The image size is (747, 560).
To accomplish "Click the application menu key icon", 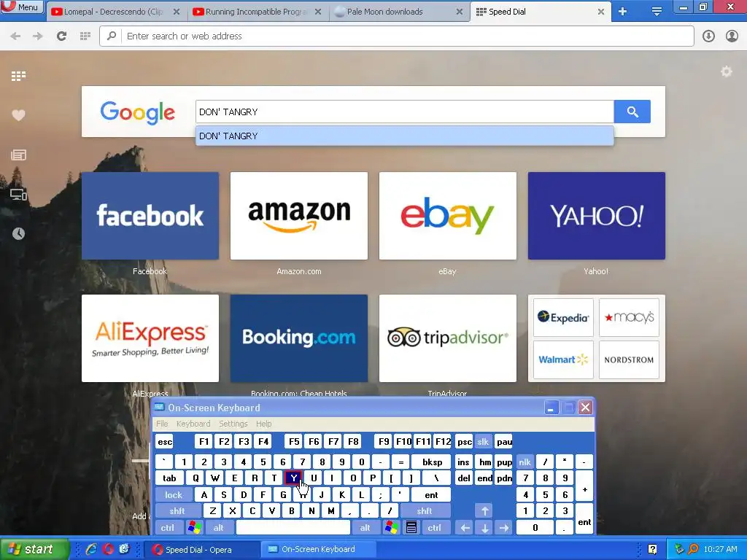I will tap(411, 528).
